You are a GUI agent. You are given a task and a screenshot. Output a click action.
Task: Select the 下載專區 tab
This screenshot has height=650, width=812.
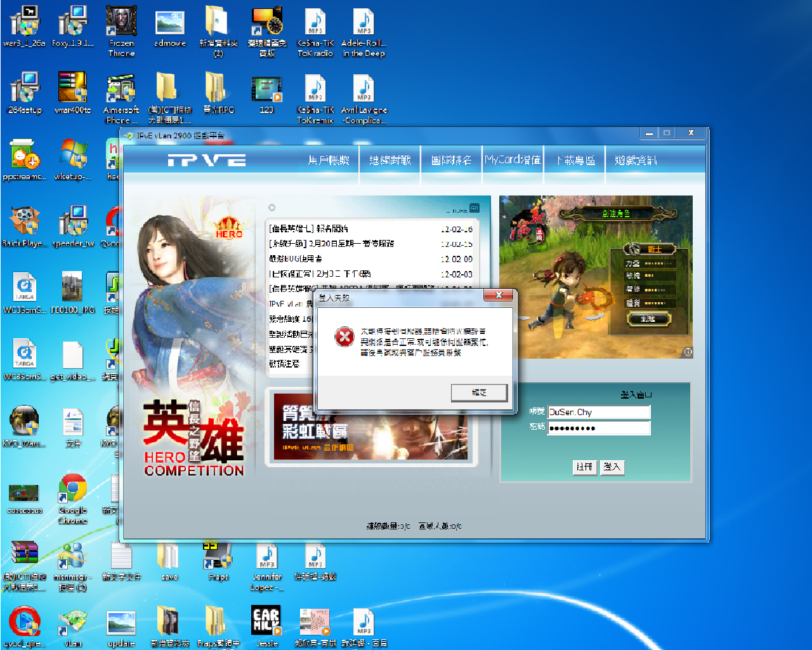coord(575,161)
